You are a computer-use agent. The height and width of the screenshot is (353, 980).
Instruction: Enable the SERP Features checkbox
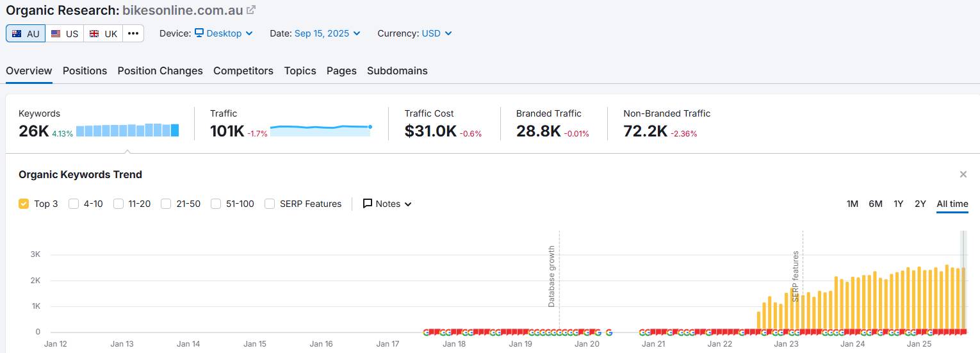click(x=270, y=204)
